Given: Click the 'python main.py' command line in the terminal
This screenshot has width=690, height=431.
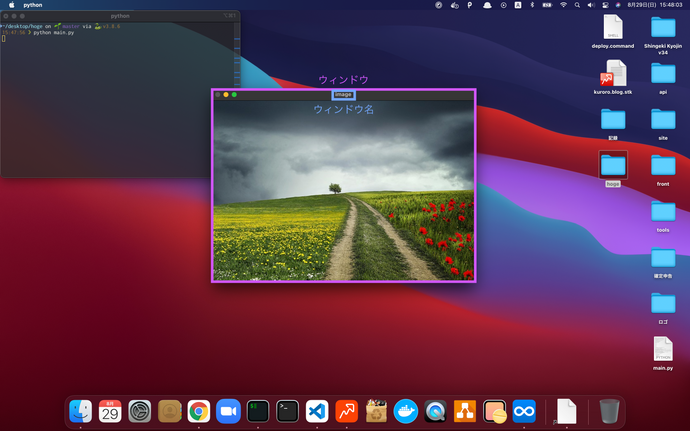Looking at the screenshot, I should coord(54,33).
